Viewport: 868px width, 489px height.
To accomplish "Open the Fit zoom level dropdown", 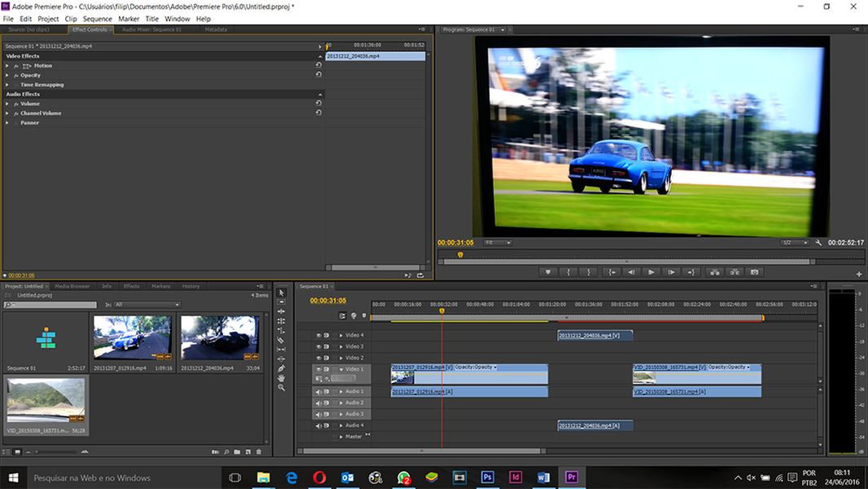I will (498, 243).
